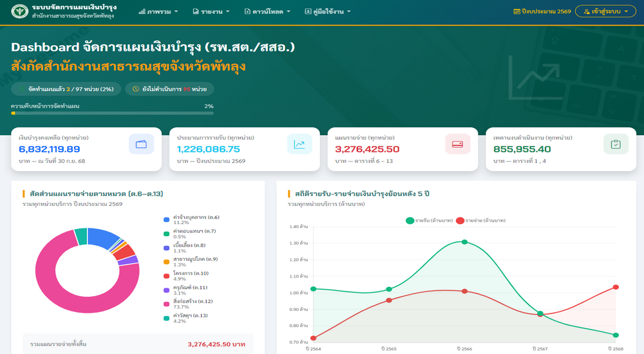Click the 3,276,425.50 amount on แผนรายจ่าย card
The width and height of the screenshot is (644, 354).
367,149
